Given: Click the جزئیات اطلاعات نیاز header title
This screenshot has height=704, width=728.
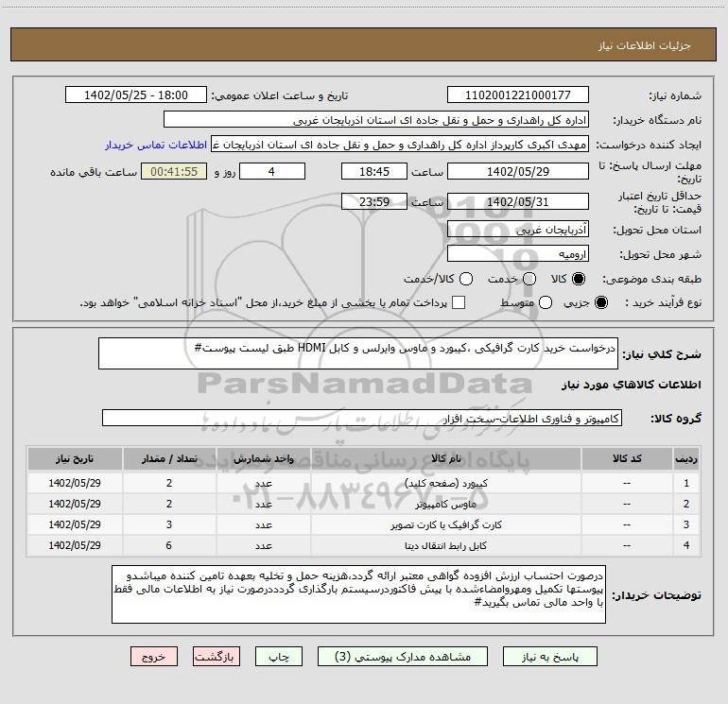Looking at the screenshot, I should point(645,45).
